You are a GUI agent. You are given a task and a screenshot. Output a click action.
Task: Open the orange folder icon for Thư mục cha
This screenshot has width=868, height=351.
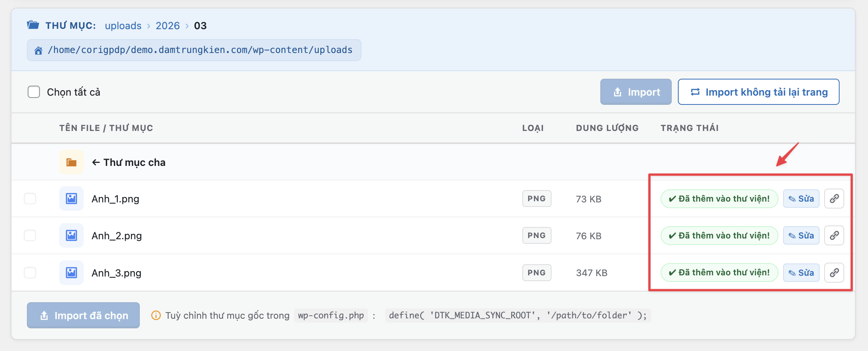71,162
